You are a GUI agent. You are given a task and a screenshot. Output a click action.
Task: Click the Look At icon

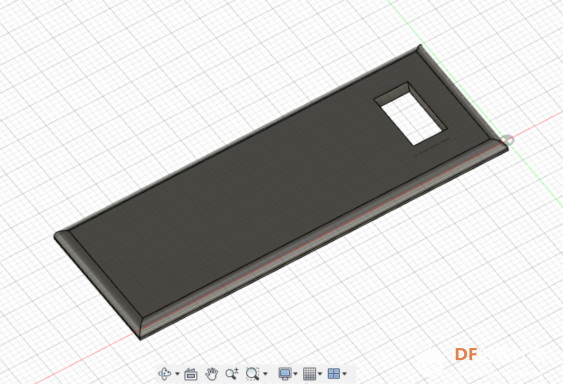(x=191, y=374)
